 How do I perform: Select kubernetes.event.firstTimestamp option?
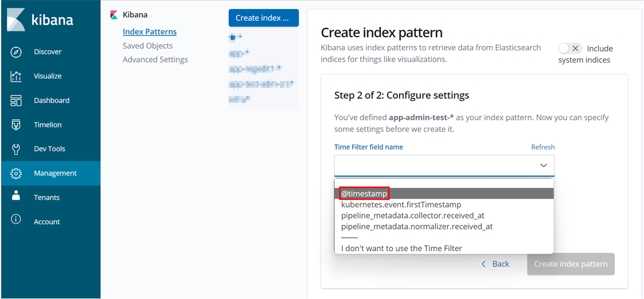(x=444, y=204)
